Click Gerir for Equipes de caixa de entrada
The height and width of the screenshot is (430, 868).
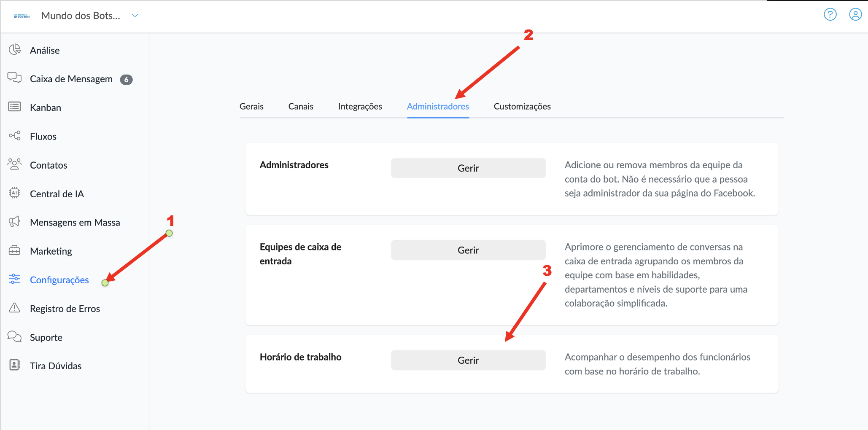pyautogui.click(x=468, y=250)
